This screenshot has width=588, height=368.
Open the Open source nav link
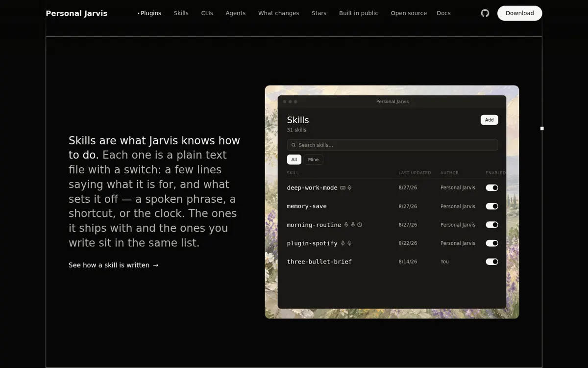409,13
